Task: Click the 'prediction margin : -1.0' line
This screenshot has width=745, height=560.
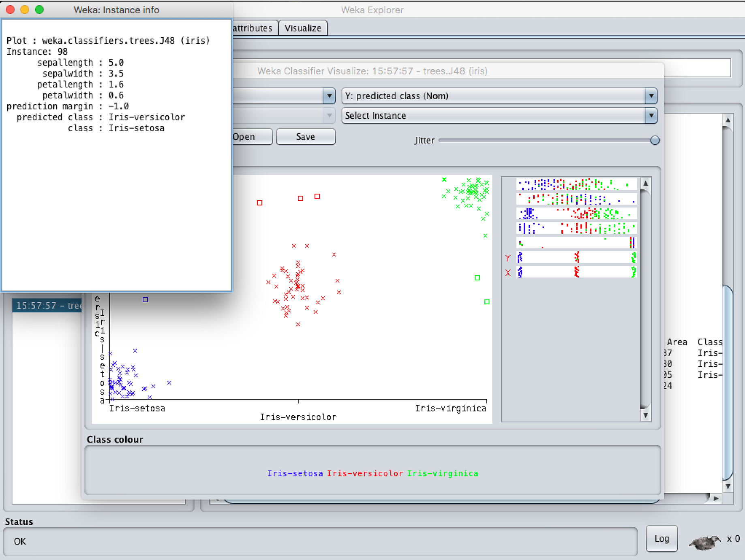Action: pos(68,106)
